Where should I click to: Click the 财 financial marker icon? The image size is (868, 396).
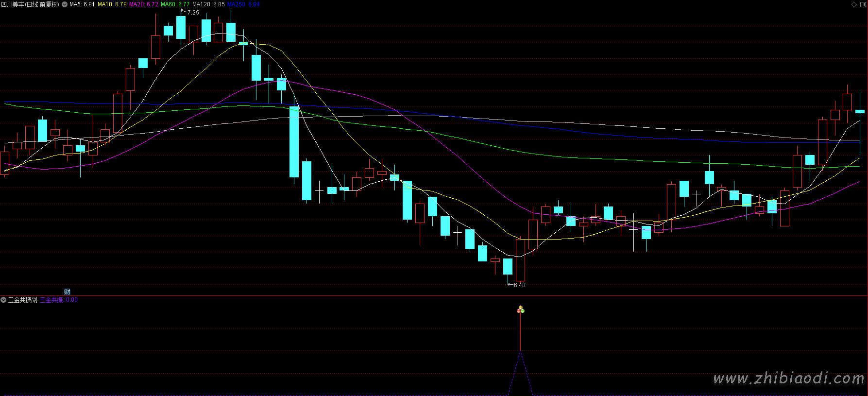point(67,292)
